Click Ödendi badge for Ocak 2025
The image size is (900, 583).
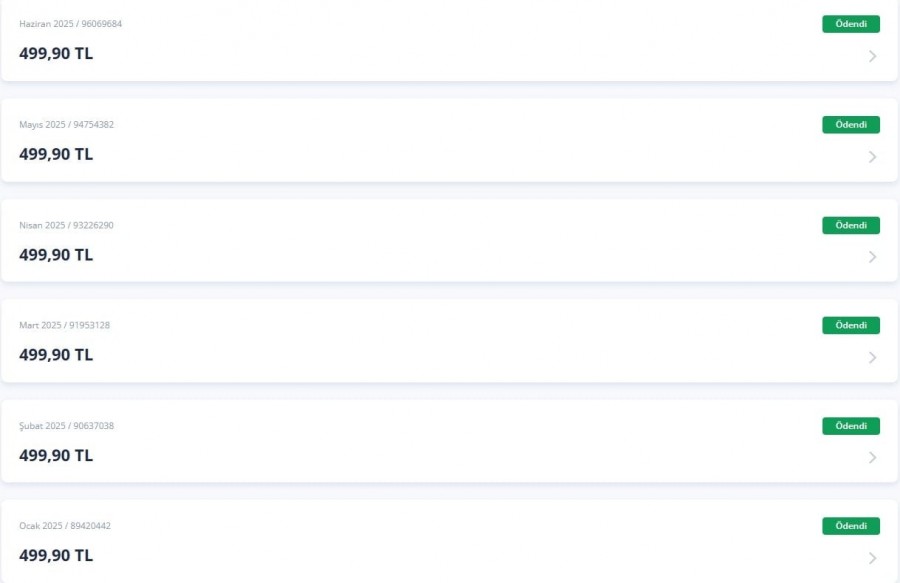click(x=851, y=526)
